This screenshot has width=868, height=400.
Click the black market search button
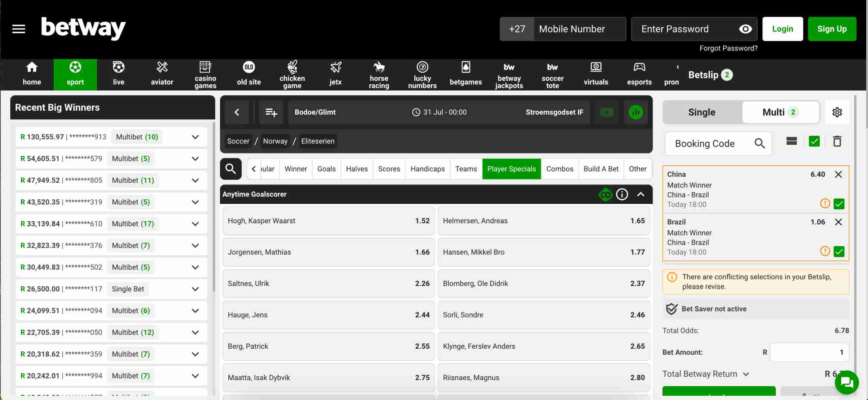click(x=231, y=169)
